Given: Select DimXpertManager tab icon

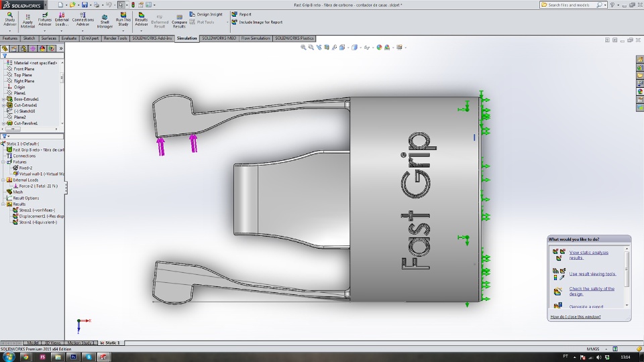Looking at the screenshot, I should coord(33,48).
